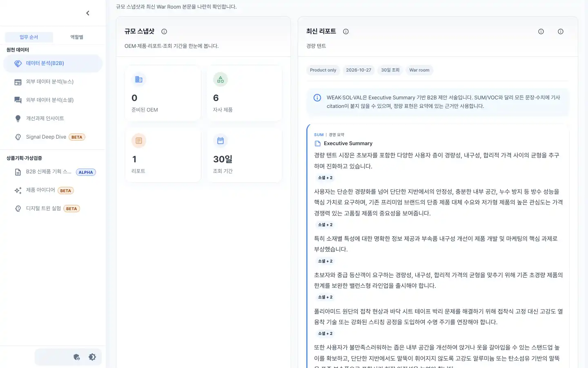Click the shapes icon on 자사 제품 card
This screenshot has width=588, height=368.
(220, 79)
